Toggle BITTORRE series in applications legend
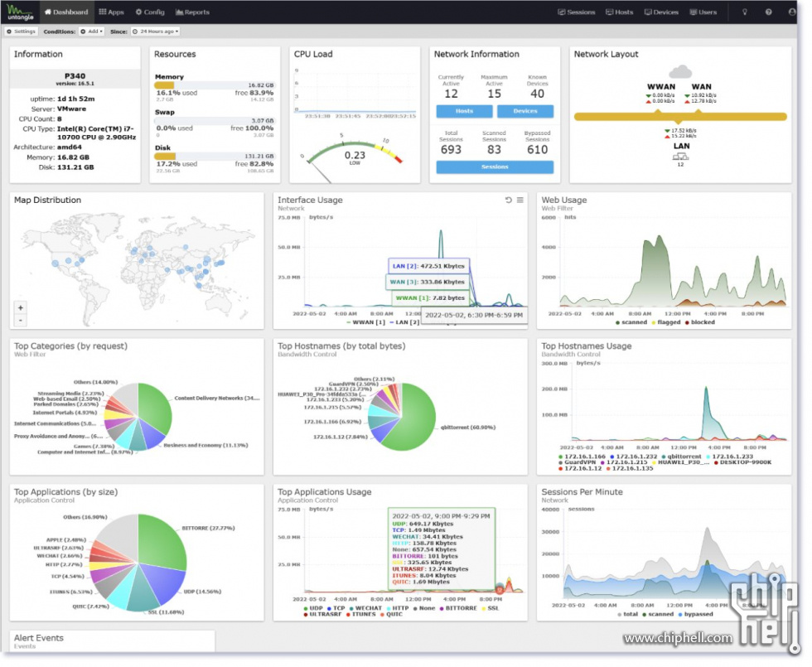The image size is (812, 667). point(457,608)
